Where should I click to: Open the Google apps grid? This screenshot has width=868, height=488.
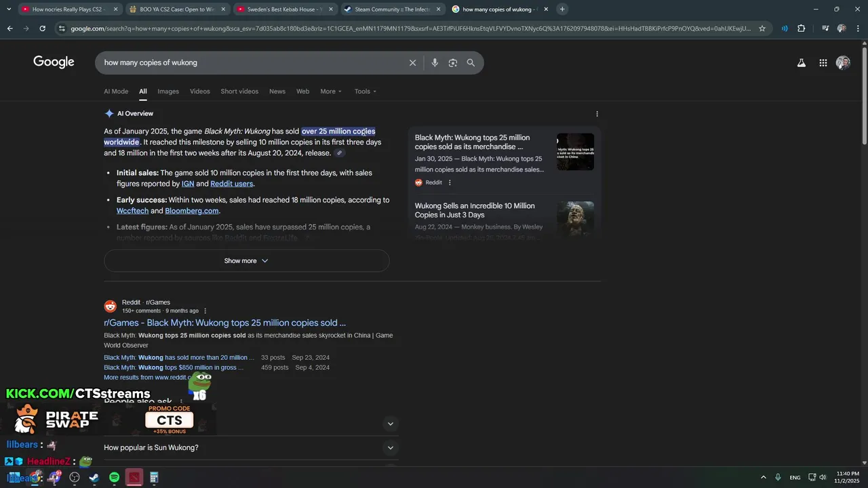click(823, 62)
